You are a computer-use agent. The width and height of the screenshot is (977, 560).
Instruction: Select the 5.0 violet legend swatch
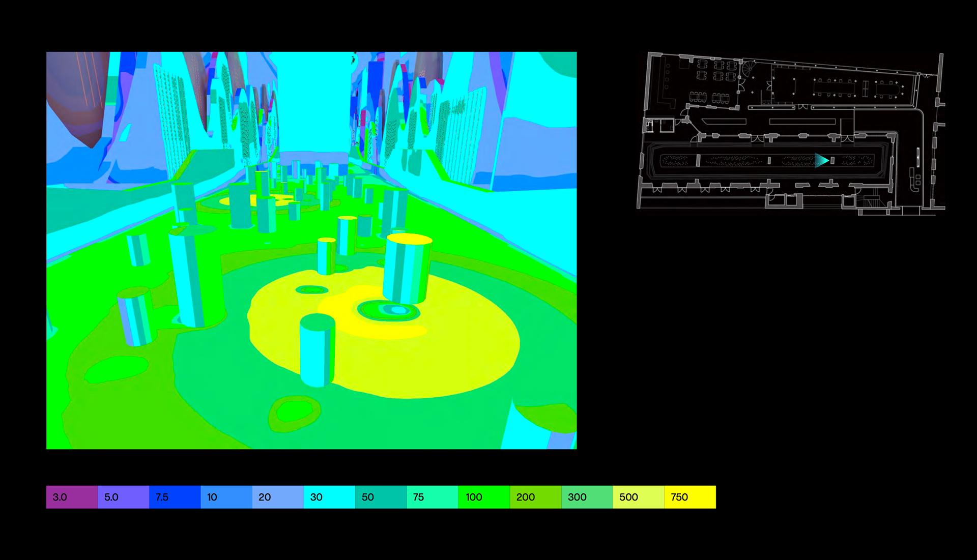(x=123, y=497)
